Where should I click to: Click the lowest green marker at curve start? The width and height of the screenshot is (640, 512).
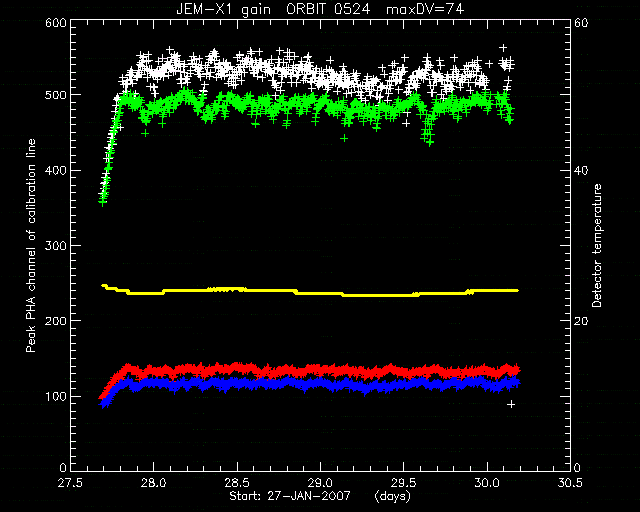[x=102, y=202]
